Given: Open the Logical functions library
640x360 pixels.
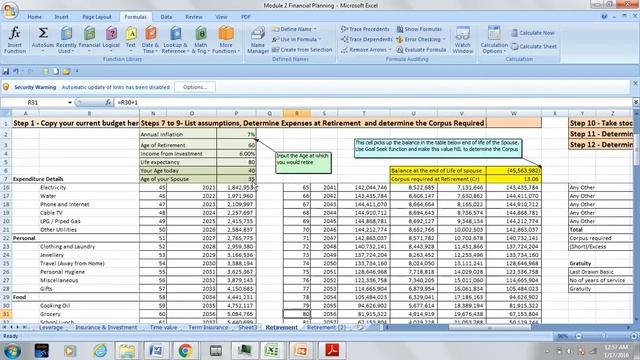Looking at the screenshot, I should [x=111, y=39].
